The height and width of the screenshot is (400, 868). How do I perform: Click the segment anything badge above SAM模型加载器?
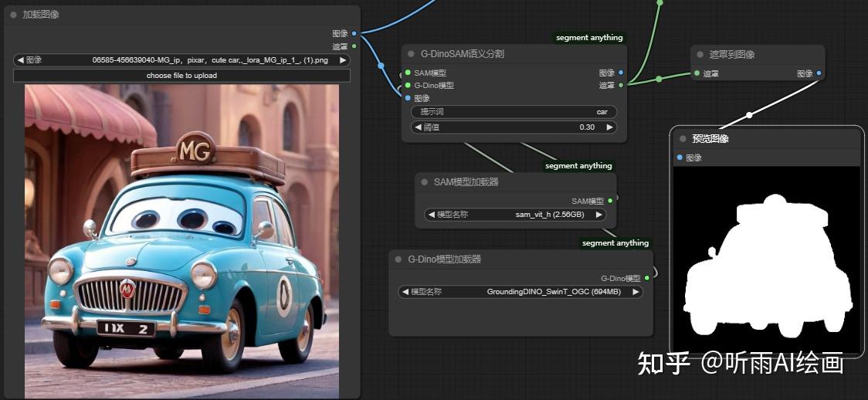(578, 165)
